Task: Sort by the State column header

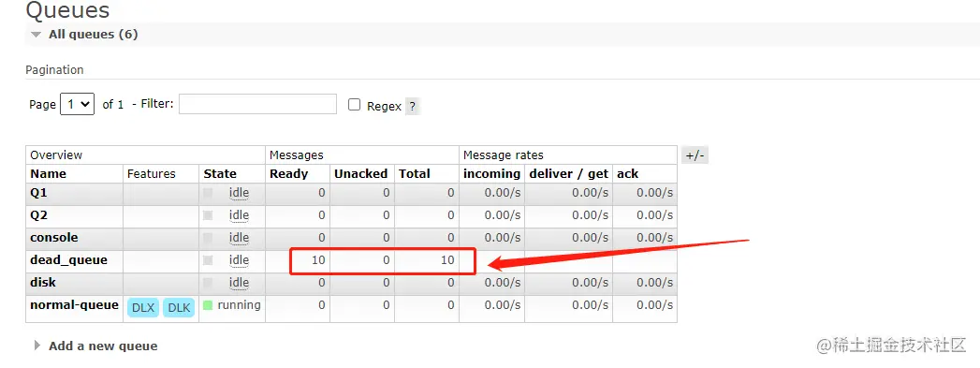Action: click(x=220, y=173)
